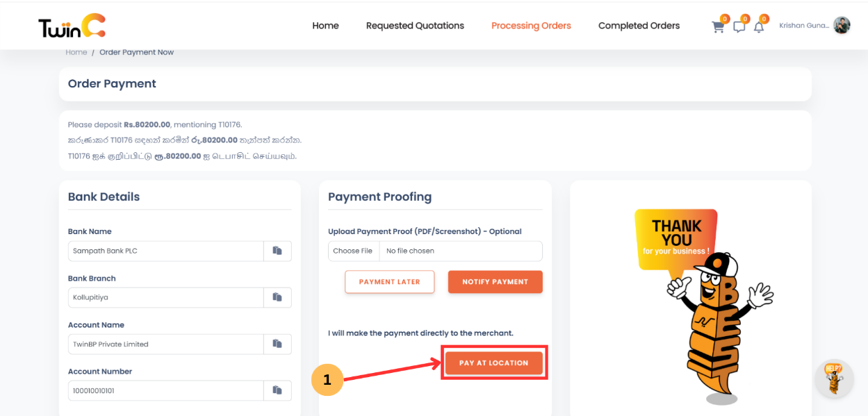Screen dimensions: 868x416
Task: Choose Payment Later option
Action: [x=389, y=281]
